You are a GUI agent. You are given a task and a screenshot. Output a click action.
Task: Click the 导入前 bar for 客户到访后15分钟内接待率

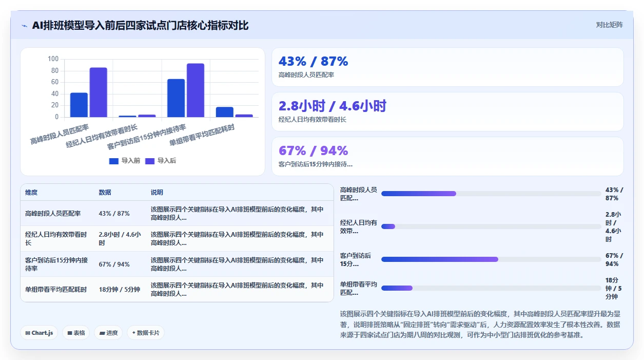[x=176, y=98]
